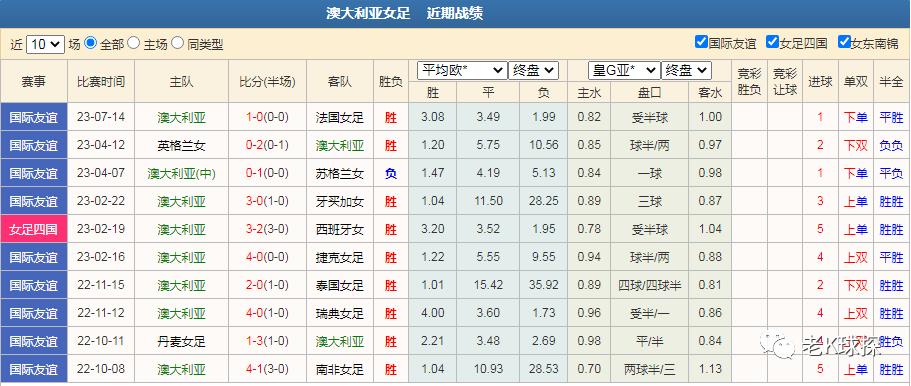911x386 pixels.
Task: Click the odds value 35.92
Action: tap(544, 285)
